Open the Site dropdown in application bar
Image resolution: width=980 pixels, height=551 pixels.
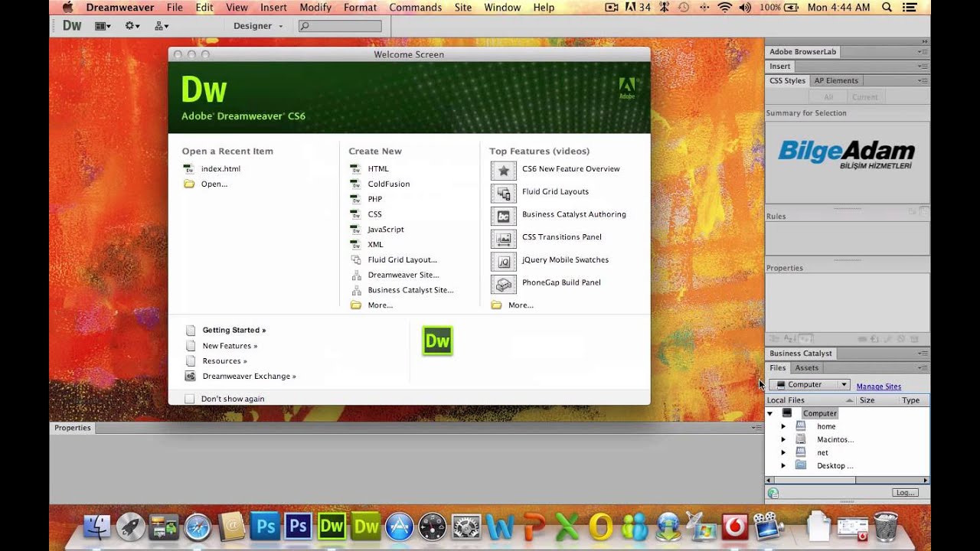click(162, 26)
